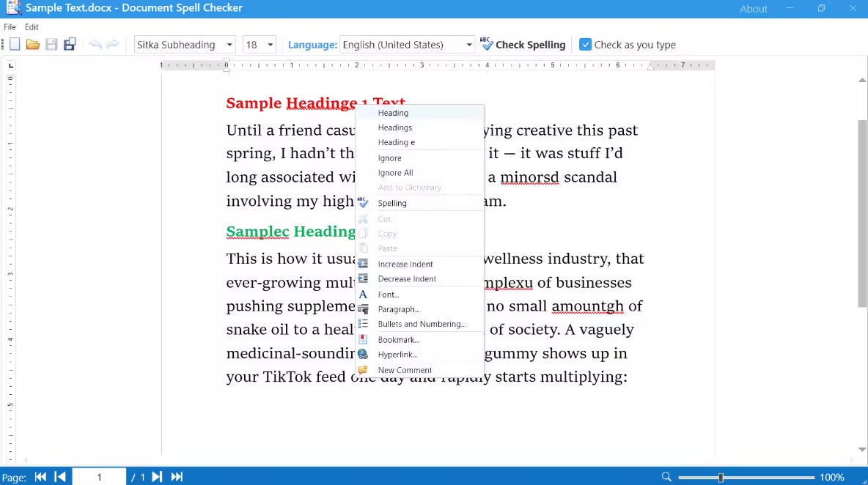Open a file with the folder icon

pyautogui.click(x=33, y=45)
